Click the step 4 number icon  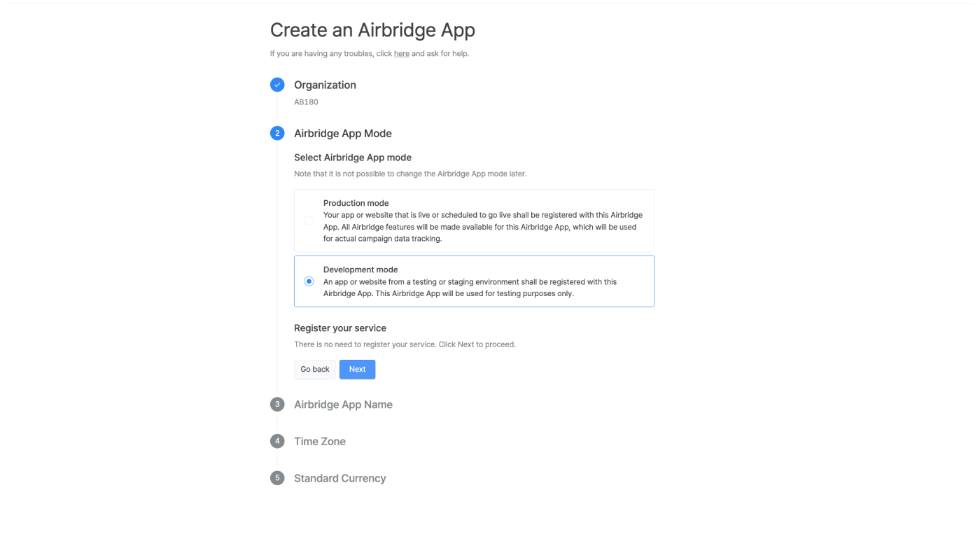click(277, 441)
